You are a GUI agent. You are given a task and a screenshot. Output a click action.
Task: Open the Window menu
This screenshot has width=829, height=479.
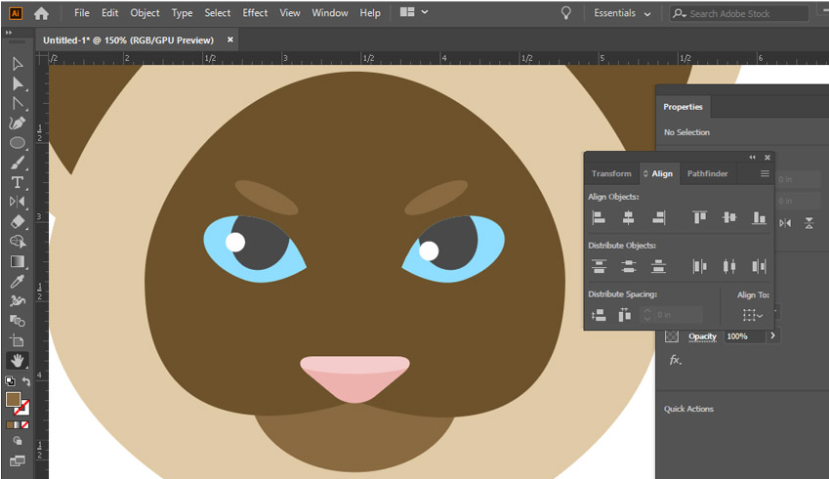(x=330, y=13)
